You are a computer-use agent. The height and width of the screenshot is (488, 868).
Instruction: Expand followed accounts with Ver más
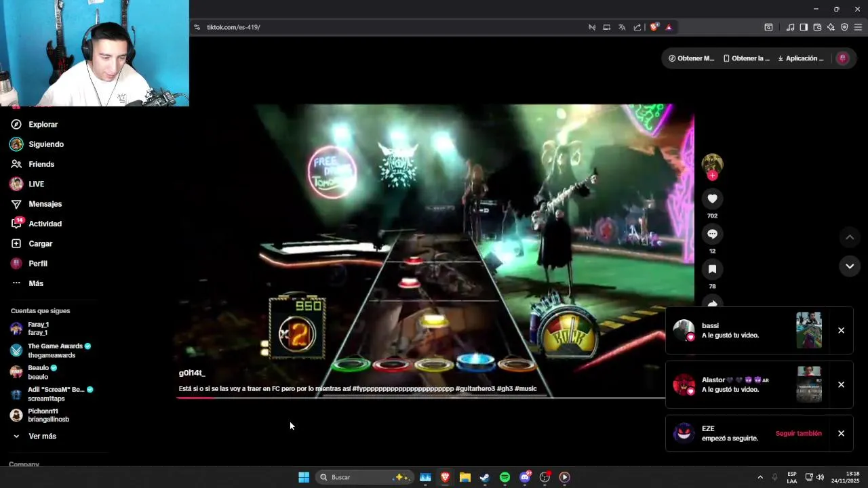[x=42, y=436]
